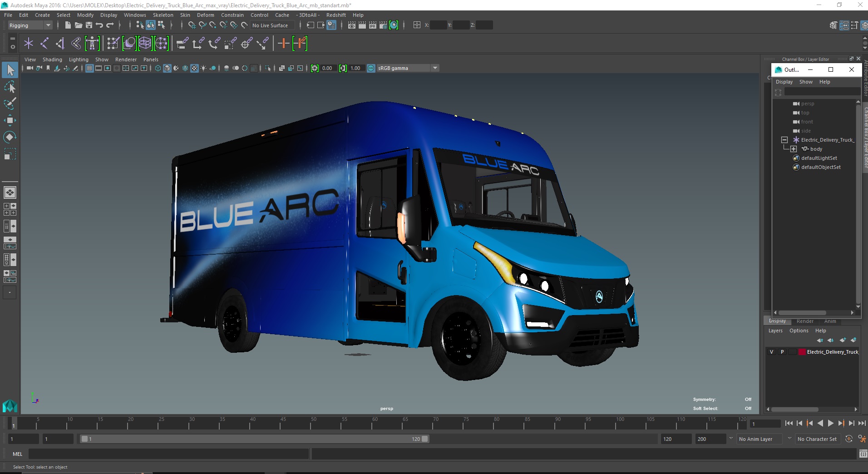Open the Deform menu
This screenshot has height=474, width=868.
tap(205, 15)
